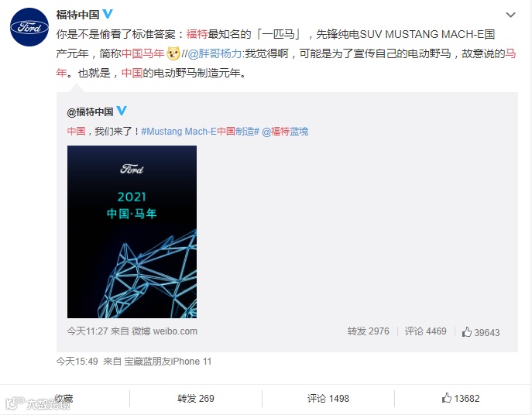
Task: Open the 评论 1498 comments section
Action: point(328,399)
